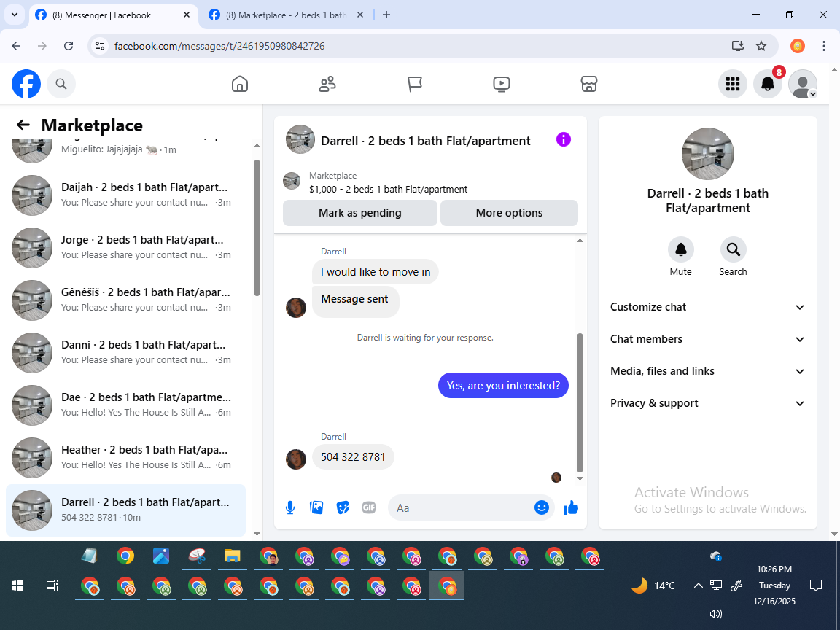The width and height of the screenshot is (840, 630).
Task: Switch to the Marketplace browser tab
Action: coord(286,15)
